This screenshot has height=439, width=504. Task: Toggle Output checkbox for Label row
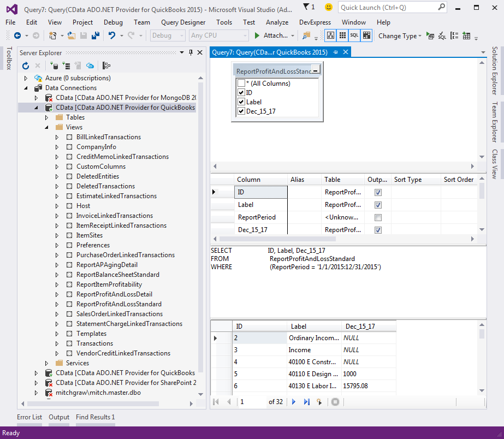tap(378, 205)
